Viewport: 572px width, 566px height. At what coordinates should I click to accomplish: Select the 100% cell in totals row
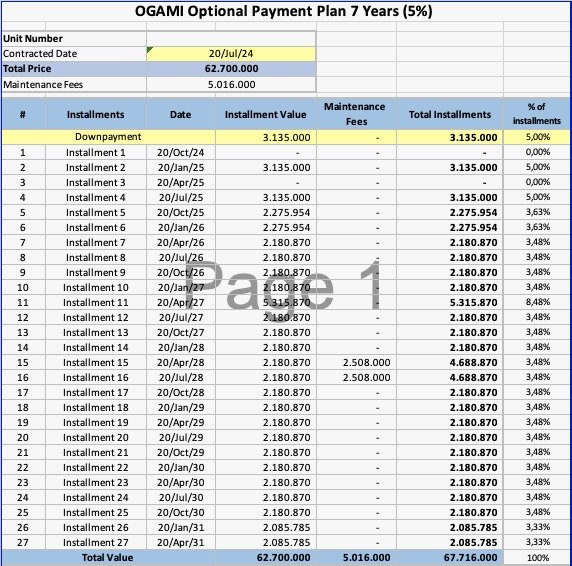(538, 558)
